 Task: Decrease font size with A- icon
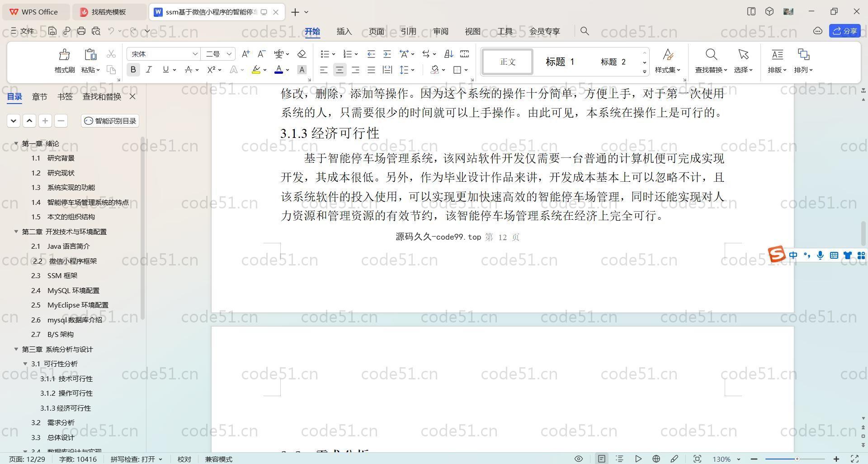coord(261,54)
